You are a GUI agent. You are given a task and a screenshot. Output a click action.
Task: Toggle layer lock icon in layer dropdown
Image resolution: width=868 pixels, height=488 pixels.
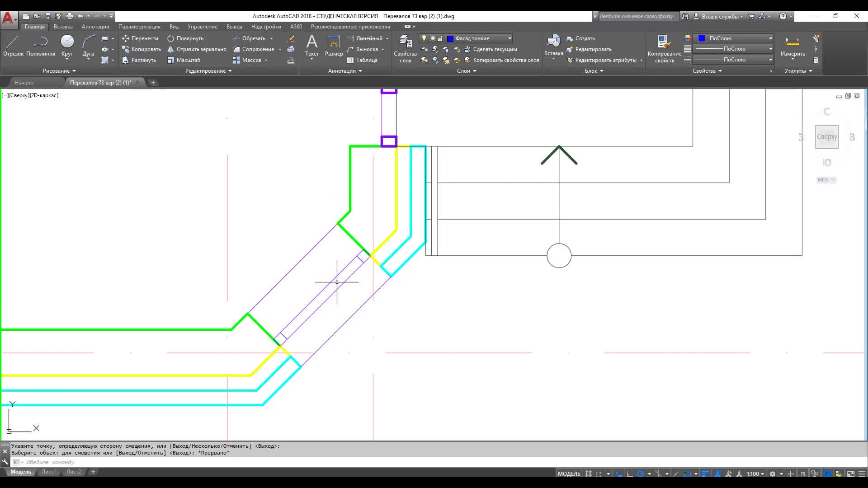(441, 38)
